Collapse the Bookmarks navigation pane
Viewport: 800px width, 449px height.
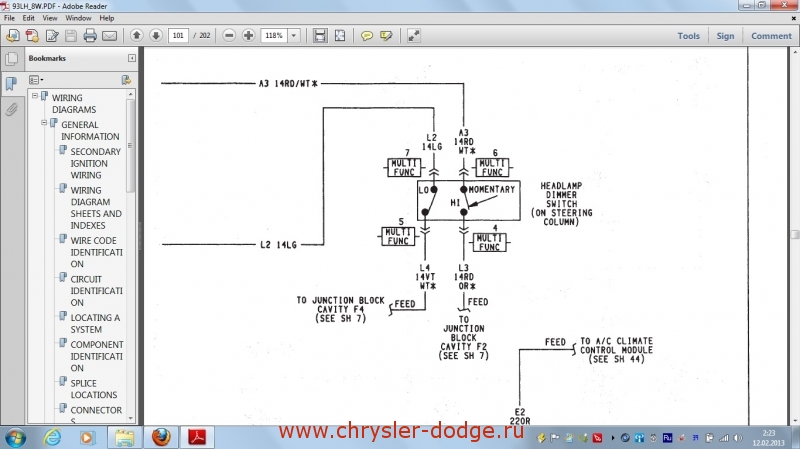pos(132,58)
